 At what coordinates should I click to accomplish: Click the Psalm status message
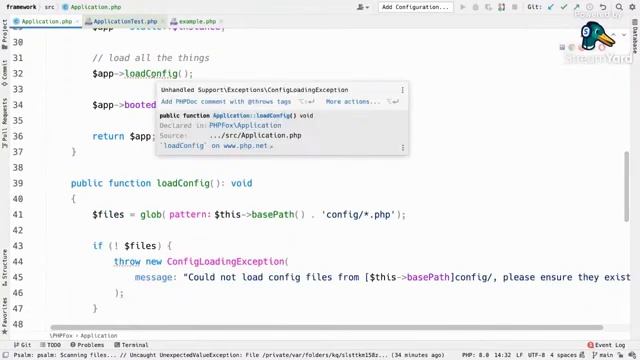tap(229, 355)
